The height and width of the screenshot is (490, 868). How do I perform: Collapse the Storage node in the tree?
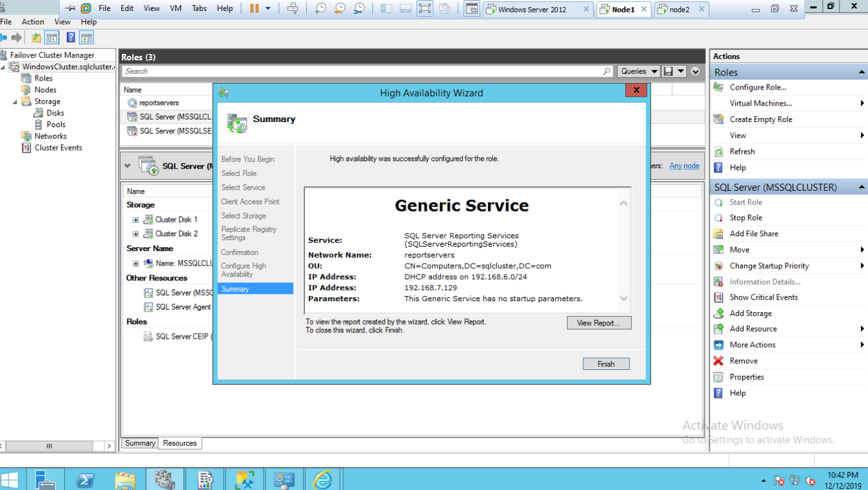coord(15,102)
